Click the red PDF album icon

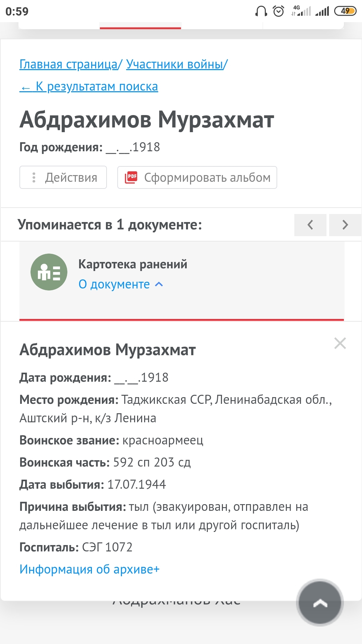tap(131, 177)
